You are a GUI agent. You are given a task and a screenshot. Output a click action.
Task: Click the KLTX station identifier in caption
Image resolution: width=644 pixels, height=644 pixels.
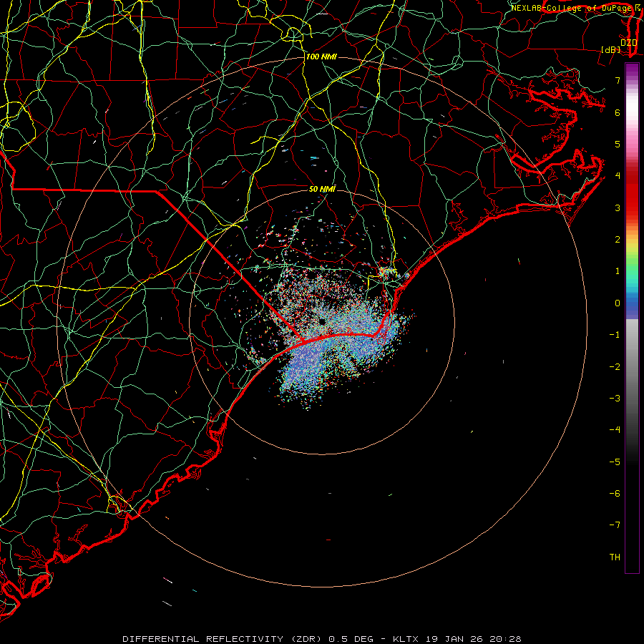click(x=406, y=639)
